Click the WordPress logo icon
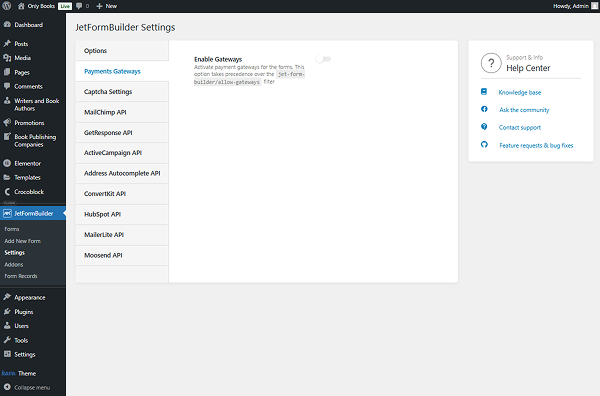The image size is (600, 396). click(7, 6)
